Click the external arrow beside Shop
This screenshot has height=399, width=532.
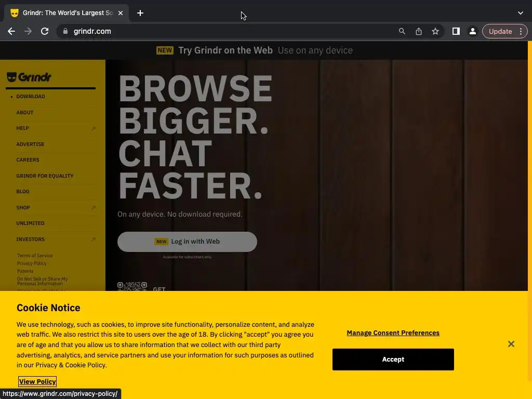click(x=94, y=208)
